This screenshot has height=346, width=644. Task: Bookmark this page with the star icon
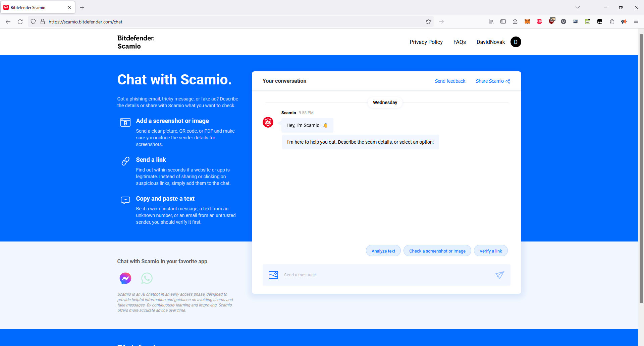click(428, 22)
